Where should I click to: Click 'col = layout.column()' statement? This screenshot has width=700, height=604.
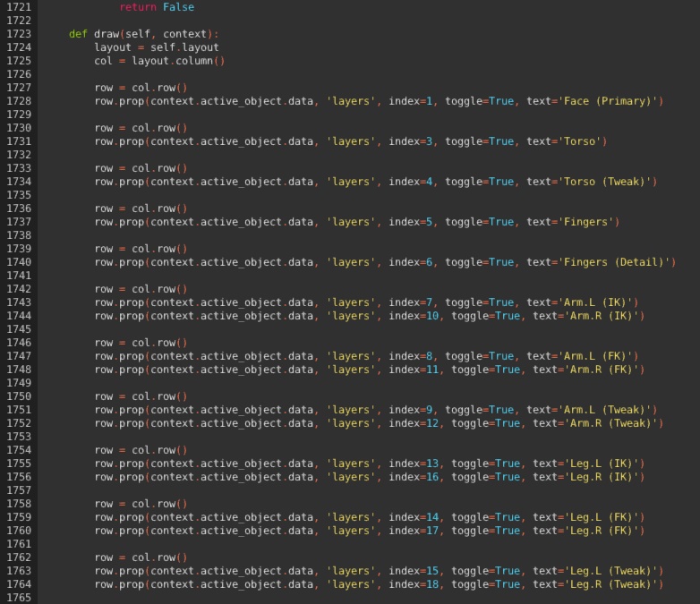pos(159,61)
